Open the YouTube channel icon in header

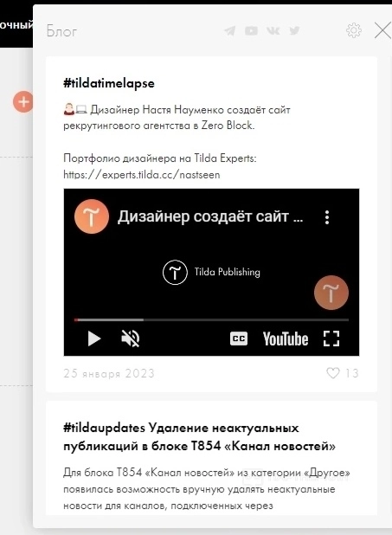tap(252, 31)
